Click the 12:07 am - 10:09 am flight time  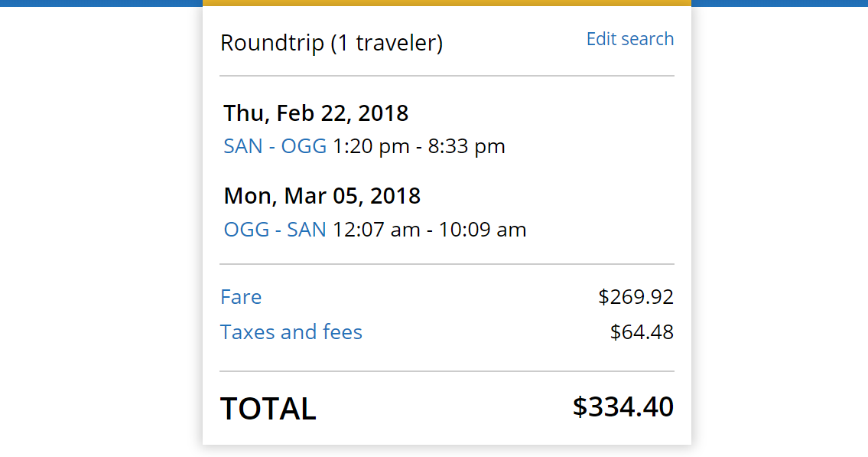[x=429, y=230]
